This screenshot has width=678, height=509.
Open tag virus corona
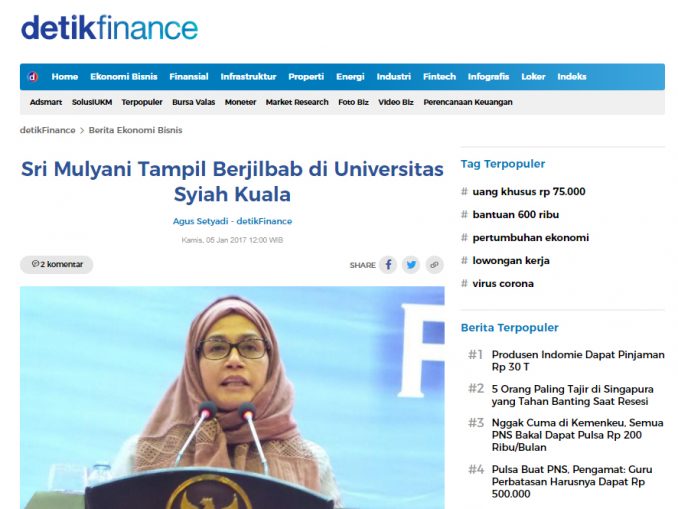503,284
